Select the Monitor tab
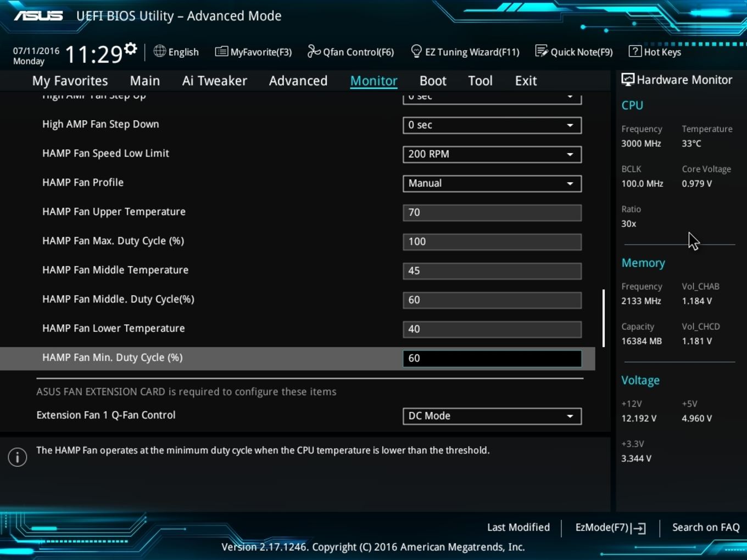The width and height of the screenshot is (747, 560). [x=374, y=81]
